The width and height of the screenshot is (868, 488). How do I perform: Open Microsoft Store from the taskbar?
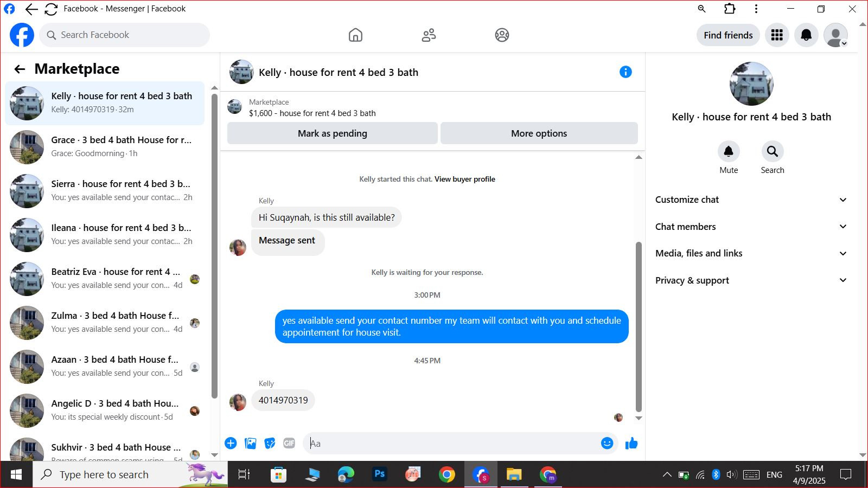point(278,474)
